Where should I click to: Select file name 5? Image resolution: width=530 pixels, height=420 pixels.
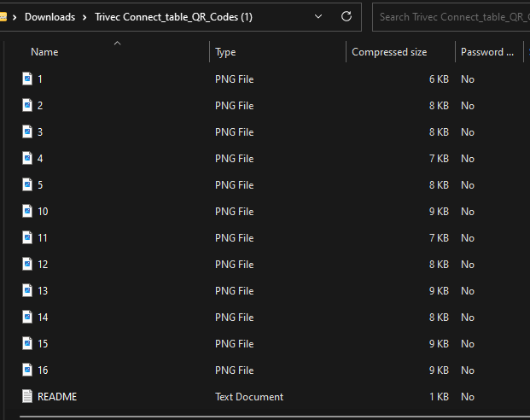pos(40,185)
